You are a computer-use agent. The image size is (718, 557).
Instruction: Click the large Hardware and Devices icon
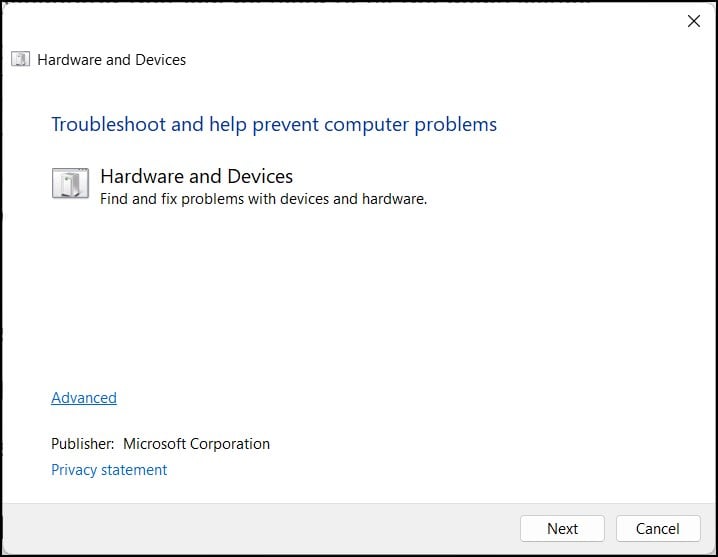point(71,183)
